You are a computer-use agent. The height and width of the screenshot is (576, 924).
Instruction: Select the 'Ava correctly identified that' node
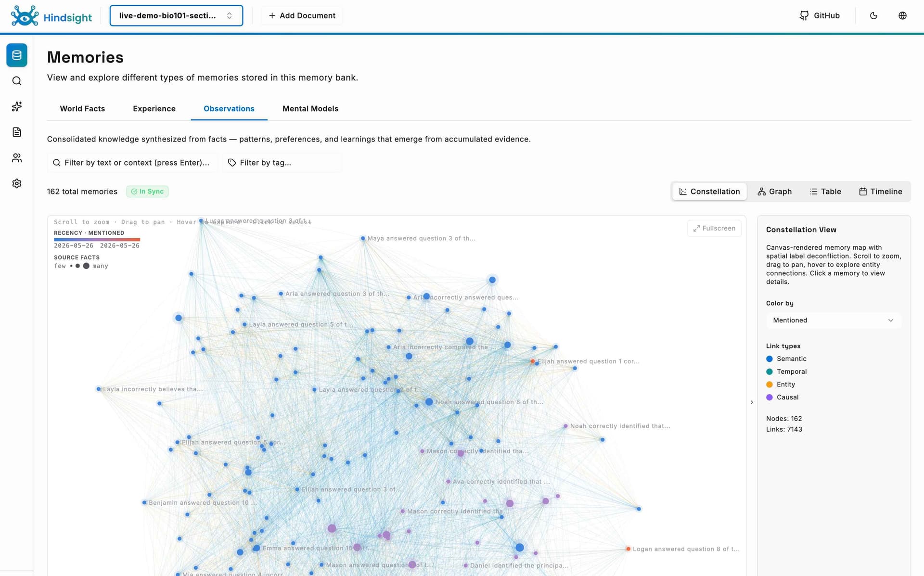(x=448, y=482)
